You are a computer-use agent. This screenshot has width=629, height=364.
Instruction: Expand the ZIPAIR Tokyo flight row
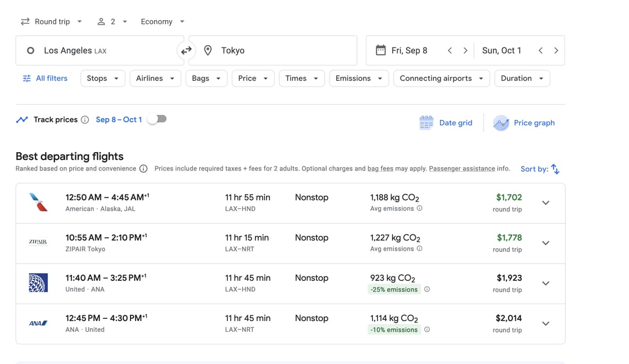click(x=545, y=243)
